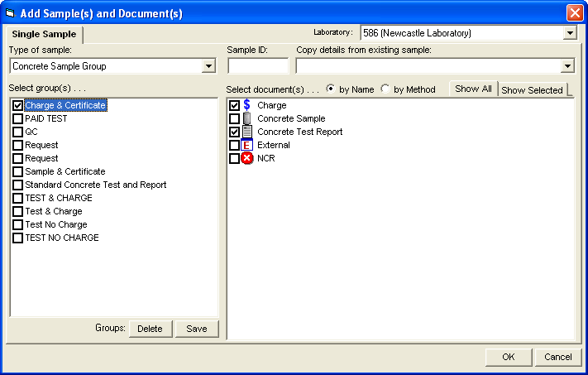Click the red X NCR icon
This screenshot has height=375, width=588.
[246, 158]
